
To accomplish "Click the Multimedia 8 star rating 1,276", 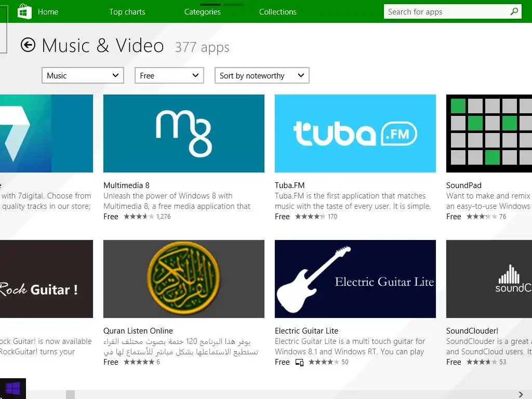I will click(x=147, y=217).
